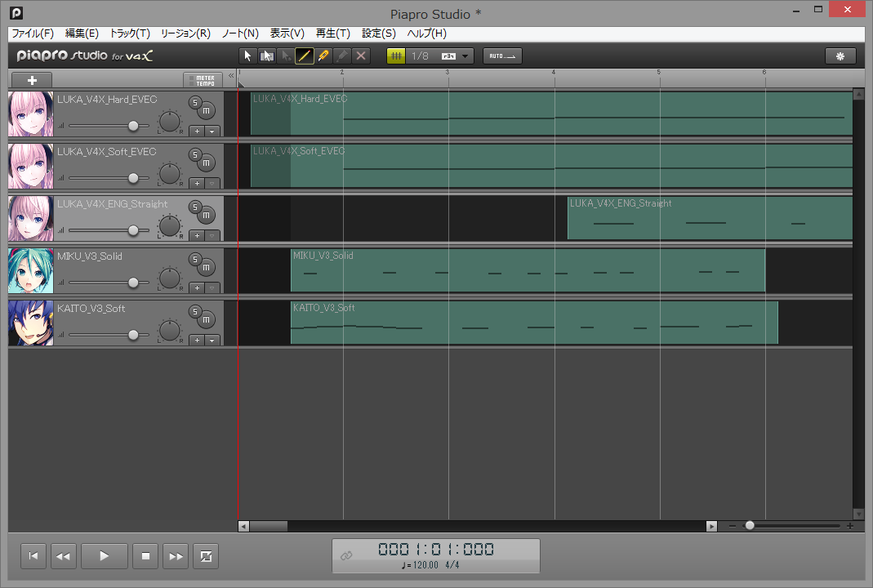The width and height of the screenshot is (873, 588).
Task: Open the ヘルプ(H) menu
Action: pos(426,33)
